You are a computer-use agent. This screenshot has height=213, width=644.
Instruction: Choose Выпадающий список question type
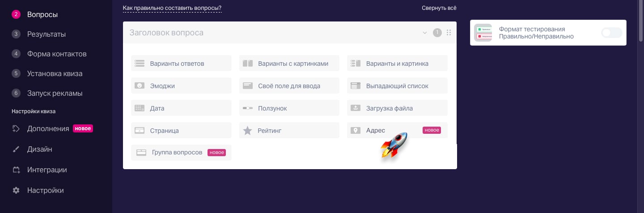point(397,85)
